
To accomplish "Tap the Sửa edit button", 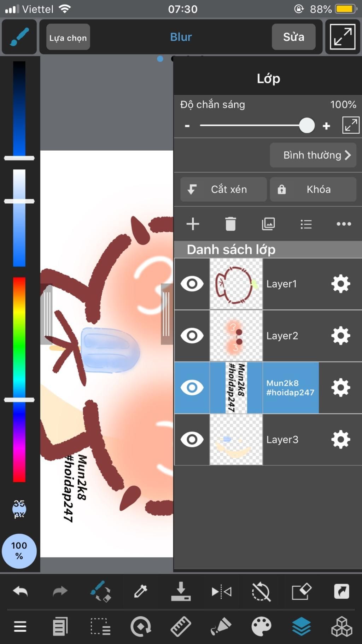I will coord(293,37).
